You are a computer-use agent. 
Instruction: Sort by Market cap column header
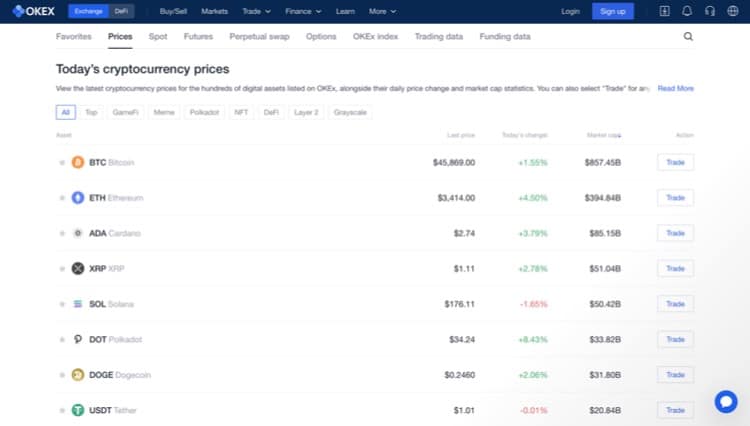point(604,135)
